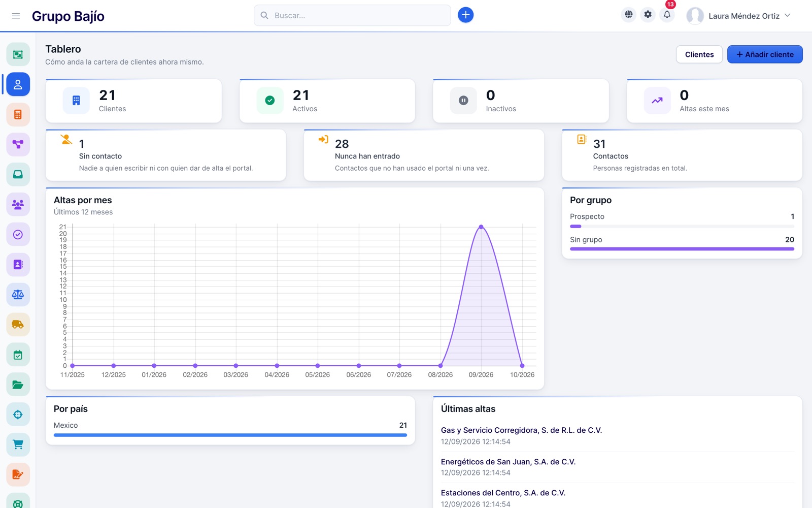The height and width of the screenshot is (508, 812).
Task: Expand the Laura Méndez Ortiz user menu
Action: (x=738, y=16)
